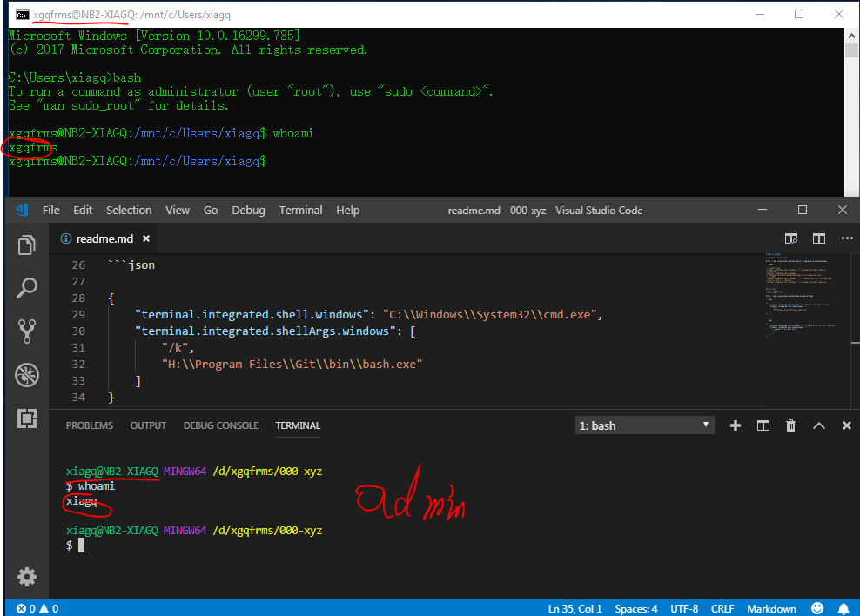Image resolution: width=860 pixels, height=616 pixels.
Task: Click line number 29 in the gutter
Action: tap(78, 315)
